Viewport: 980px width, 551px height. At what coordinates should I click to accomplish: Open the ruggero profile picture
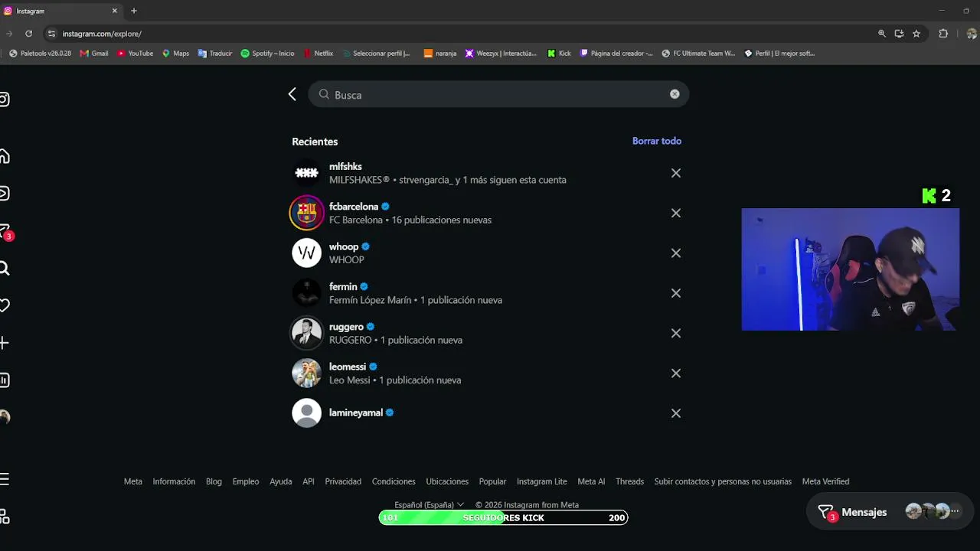point(306,333)
